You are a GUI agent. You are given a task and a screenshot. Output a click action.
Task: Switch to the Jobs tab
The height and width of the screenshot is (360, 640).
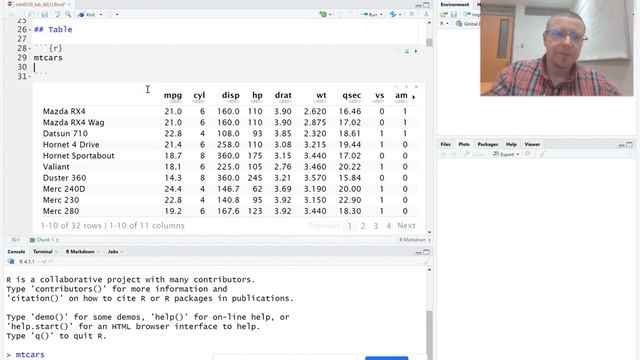pos(113,252)
